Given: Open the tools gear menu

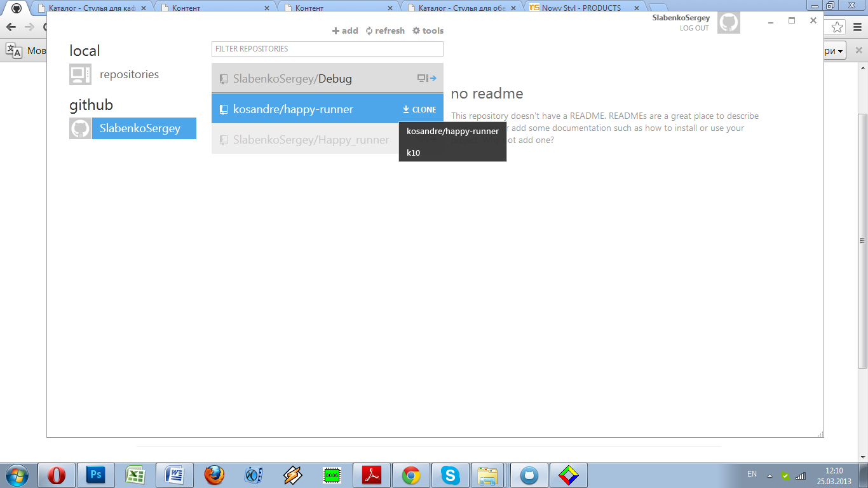Looking at the screenshot, I should tap(428, 30).
